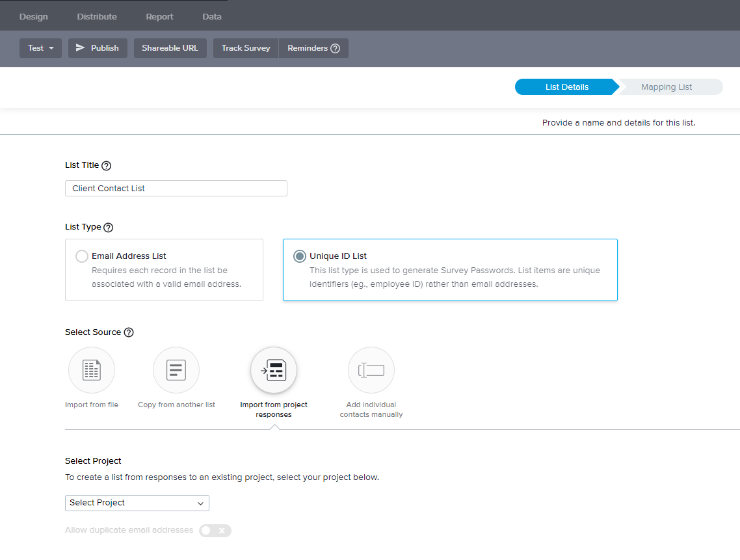740x560 pixels.
Task: Select Add individual contacts manually icon
Action: (371, 370)
